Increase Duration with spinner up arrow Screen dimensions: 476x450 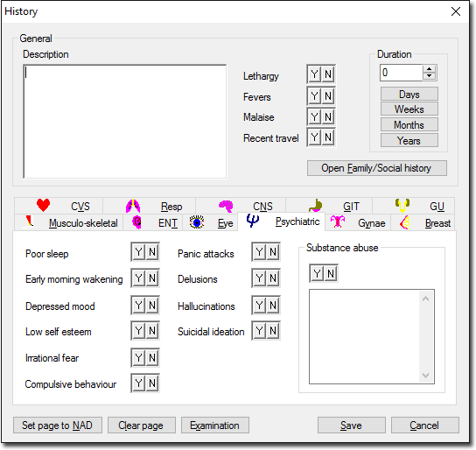(430, 69)
